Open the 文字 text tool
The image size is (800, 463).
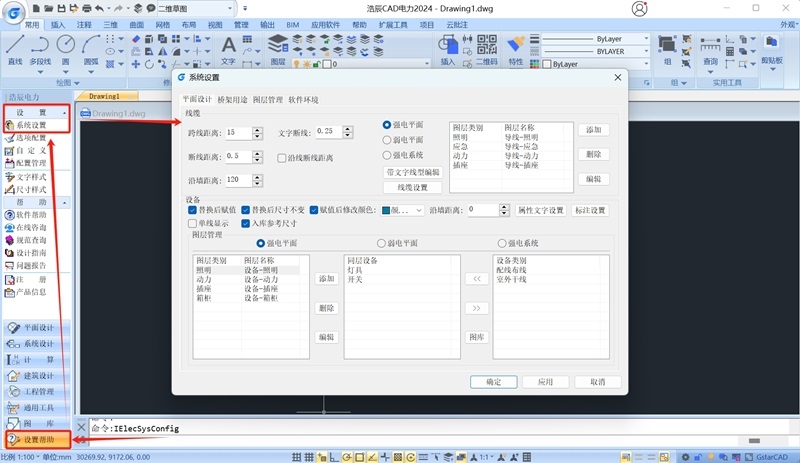pos(228,51)
